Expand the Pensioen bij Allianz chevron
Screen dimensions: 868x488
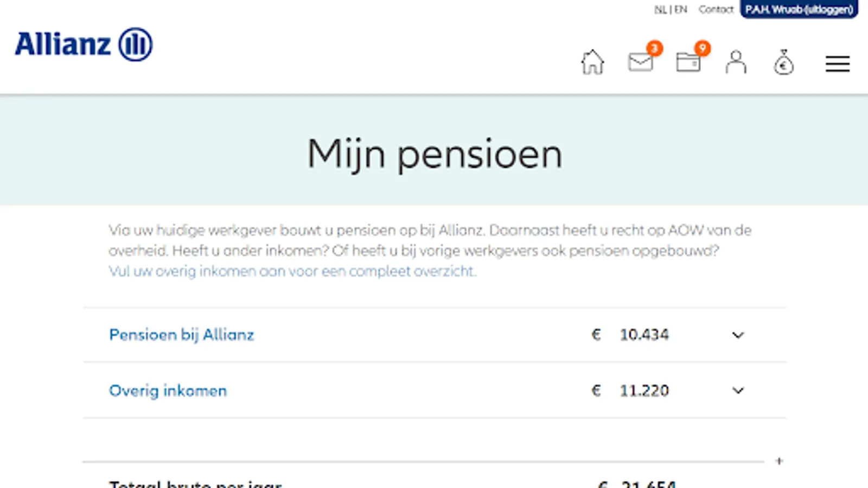(x=738, y=335)
